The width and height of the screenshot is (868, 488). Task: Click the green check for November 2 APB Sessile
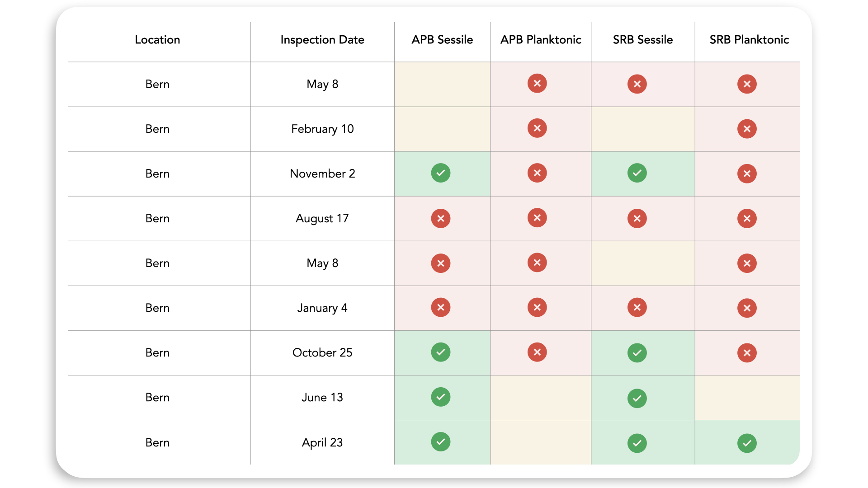click(440, 173)
